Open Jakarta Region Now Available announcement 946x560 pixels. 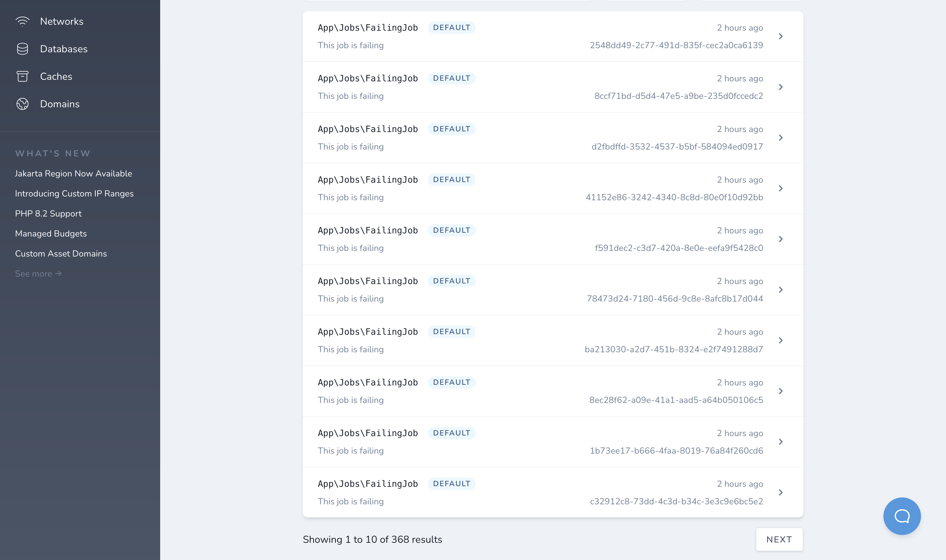coord(74,174)
